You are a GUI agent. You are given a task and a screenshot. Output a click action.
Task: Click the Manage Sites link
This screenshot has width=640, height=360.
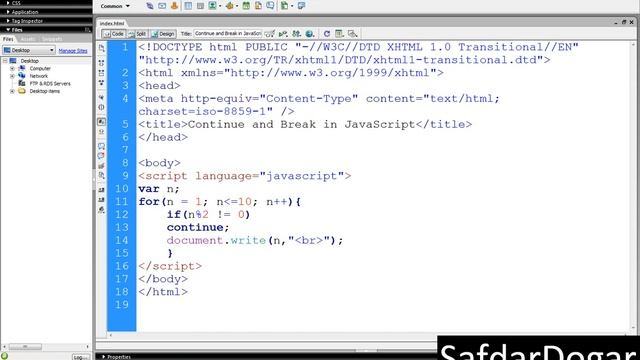(73, 51)
